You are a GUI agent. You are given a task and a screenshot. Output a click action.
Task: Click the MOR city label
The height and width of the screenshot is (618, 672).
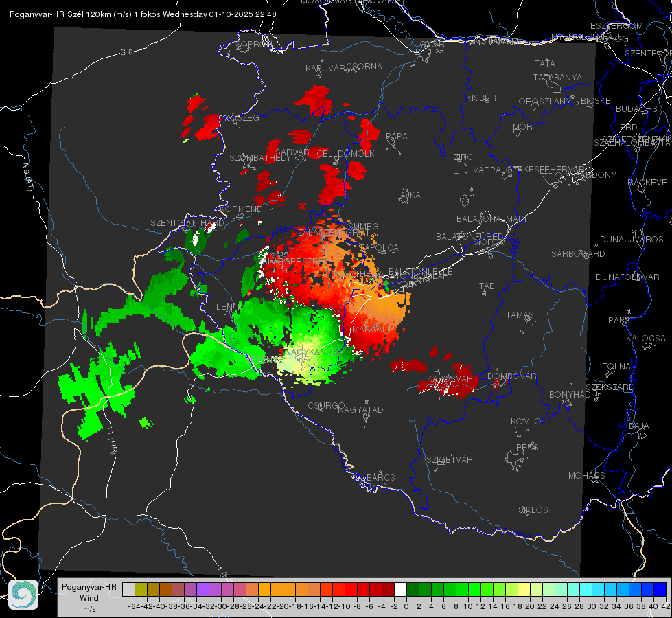click(523, 126)
